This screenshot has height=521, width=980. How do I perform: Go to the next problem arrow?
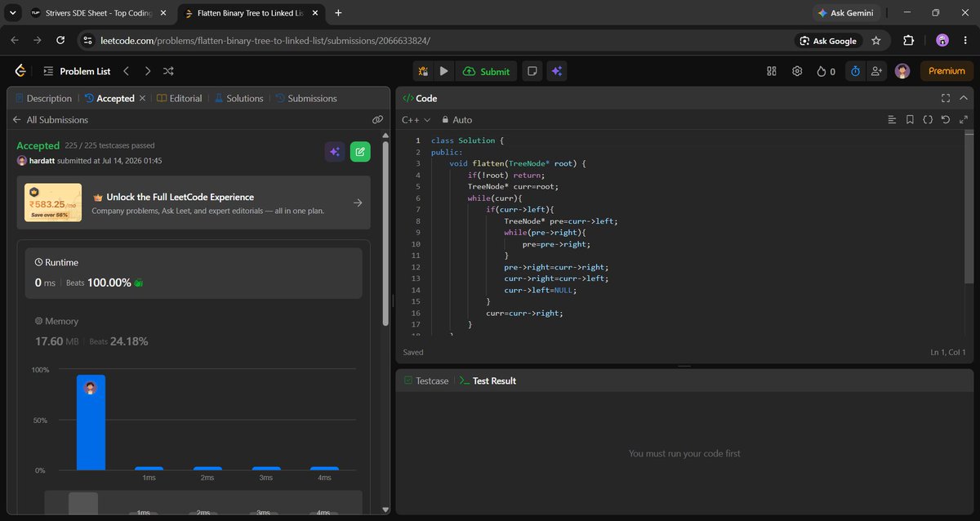pyautogui.click(x=148, y=71)
